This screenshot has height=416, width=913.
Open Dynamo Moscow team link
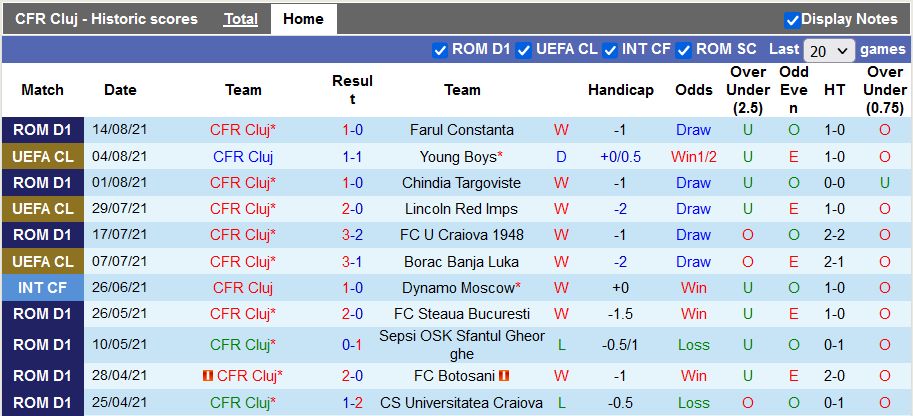tap(460, 288)
